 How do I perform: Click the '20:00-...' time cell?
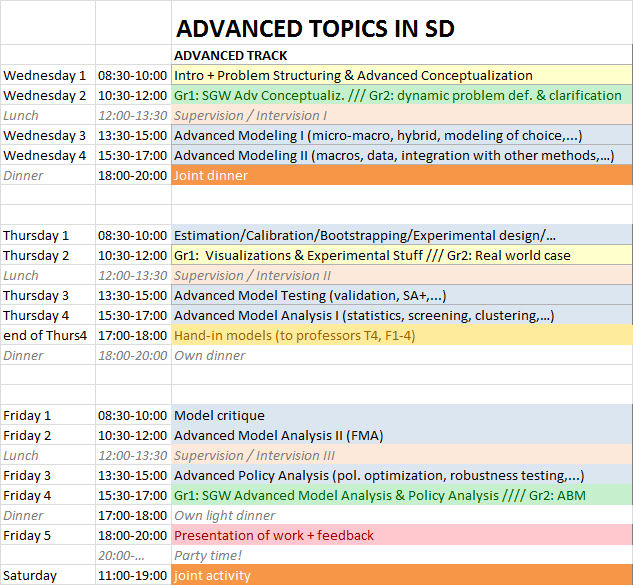point(133,555)
